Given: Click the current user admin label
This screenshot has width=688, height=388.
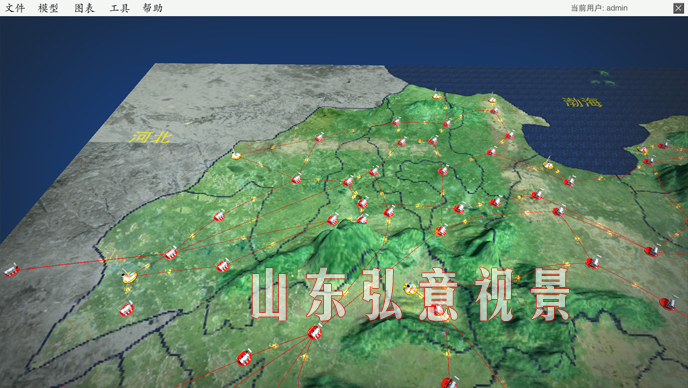Looking at the screenshot, I should (x=599, y=8).
